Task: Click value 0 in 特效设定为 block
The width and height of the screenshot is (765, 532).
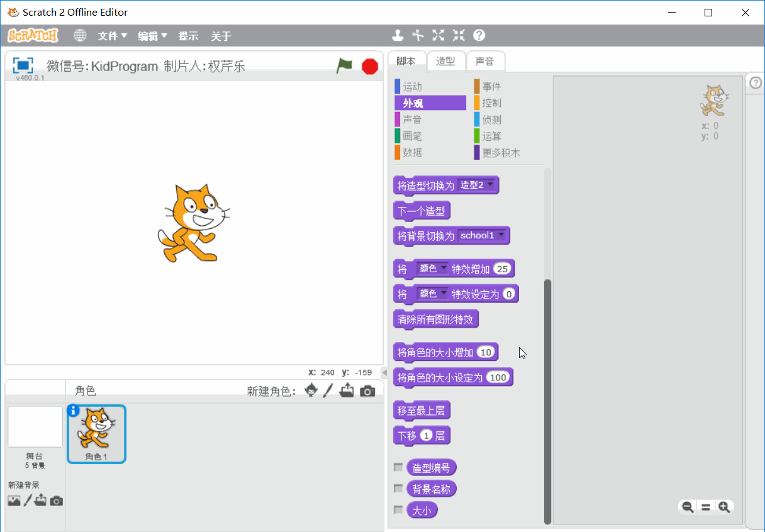Action: tap(509, 294)
